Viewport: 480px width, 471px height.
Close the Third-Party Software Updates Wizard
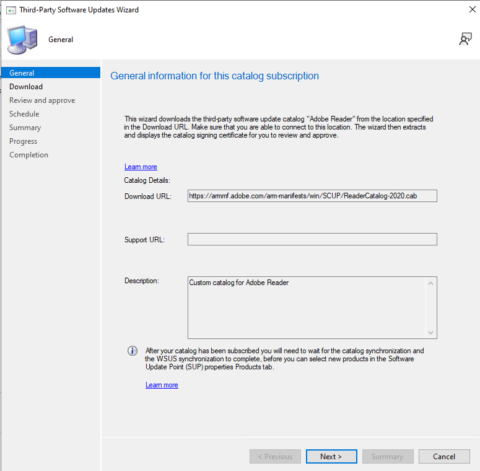click(x=472, y=9)
